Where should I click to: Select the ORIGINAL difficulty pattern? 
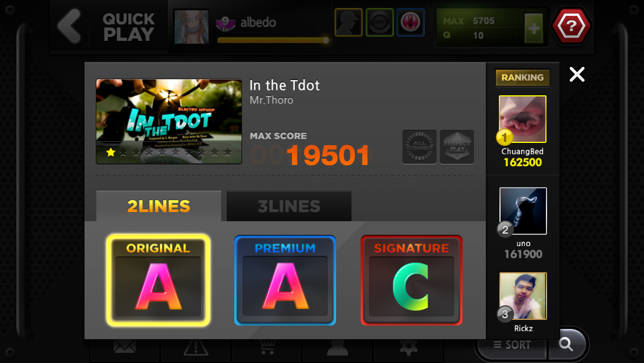click(x=158, y=280)
